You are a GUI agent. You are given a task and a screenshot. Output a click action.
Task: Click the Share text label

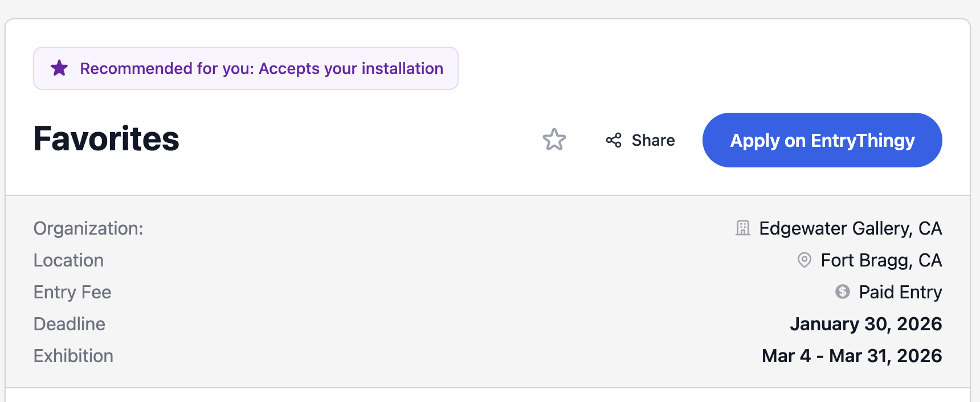[x=653, y=140]
